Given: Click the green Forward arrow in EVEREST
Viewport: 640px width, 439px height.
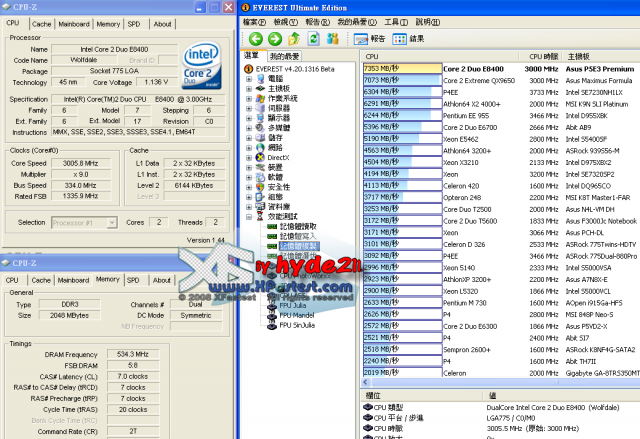Looking at the screenshot, I should coord(275,39).
